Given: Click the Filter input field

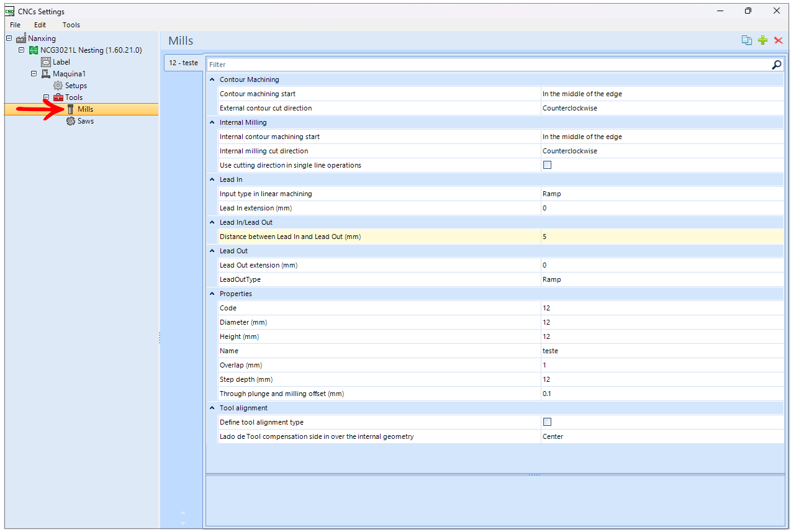Looking at the screenshot, I should (489, 65).
